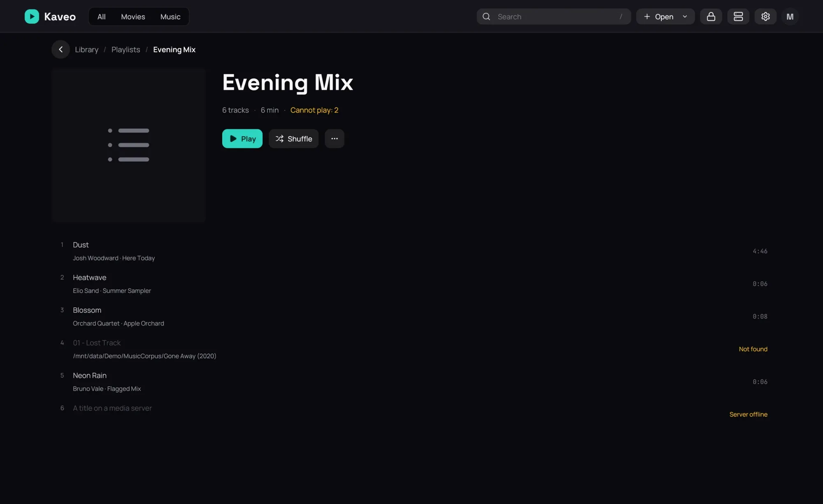Expand the Open dropdown arrow
823x504 pixels.
click(x=685, y=16)
